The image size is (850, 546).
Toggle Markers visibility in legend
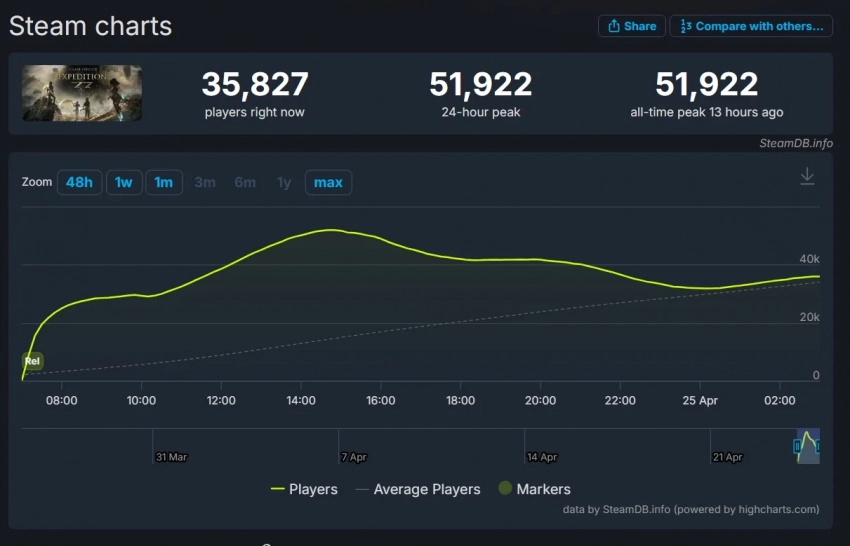tap(534, 489)
